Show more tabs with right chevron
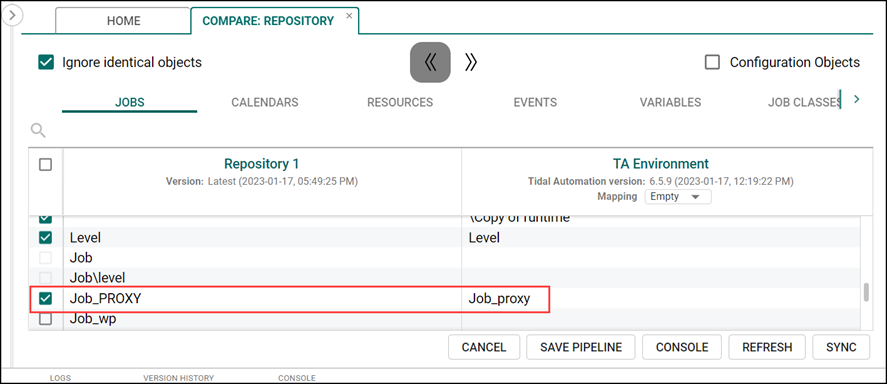 coord(856,100)
